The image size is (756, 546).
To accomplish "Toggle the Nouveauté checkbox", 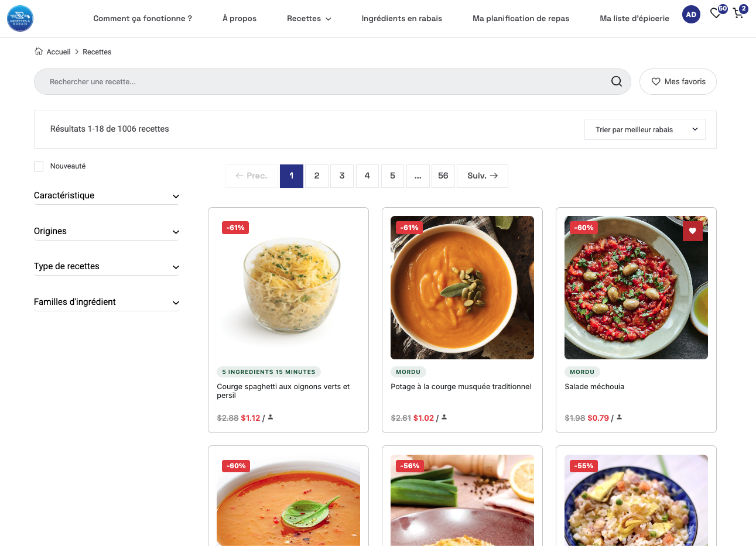I will point(39,166).
